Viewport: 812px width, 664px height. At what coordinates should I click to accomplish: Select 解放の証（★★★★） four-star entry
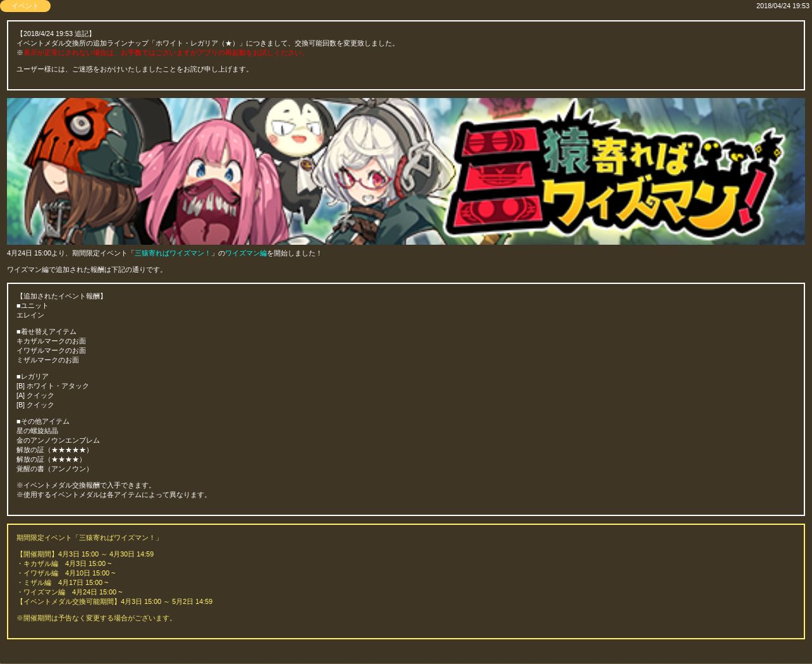[51, 460]
